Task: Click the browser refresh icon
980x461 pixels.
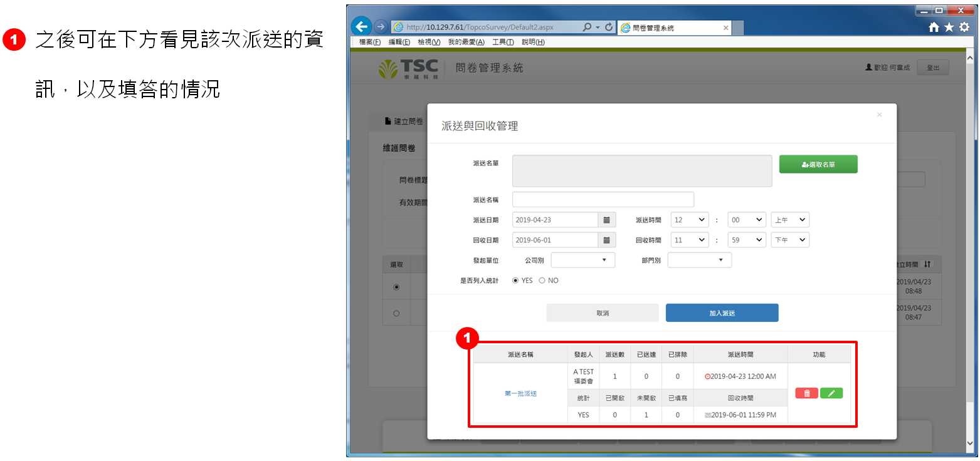Action: click(x=609, y=28)
